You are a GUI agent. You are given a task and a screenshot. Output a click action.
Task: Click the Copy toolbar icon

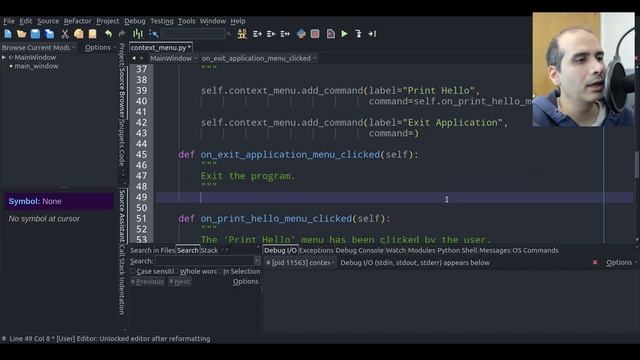pos(78,34)
